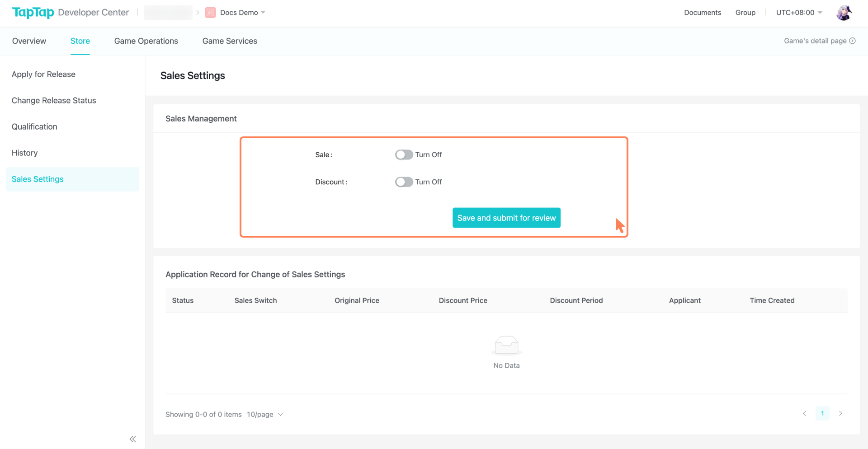The image size is (868, 449).
Task: Turn on the Sale switch
Action: pos(404,154)
